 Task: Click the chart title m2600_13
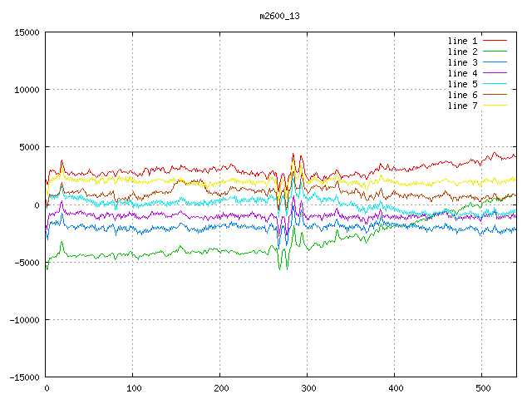(x=279, y=17)
